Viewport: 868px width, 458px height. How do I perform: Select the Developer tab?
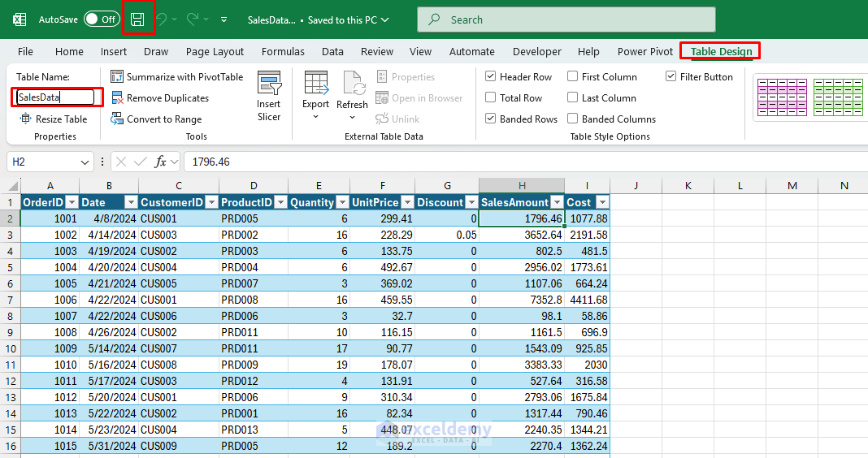click(537, 51)
